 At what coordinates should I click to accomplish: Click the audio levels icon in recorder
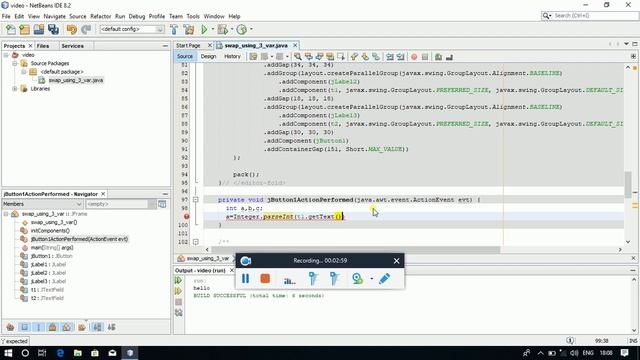[x=289, y=280]
